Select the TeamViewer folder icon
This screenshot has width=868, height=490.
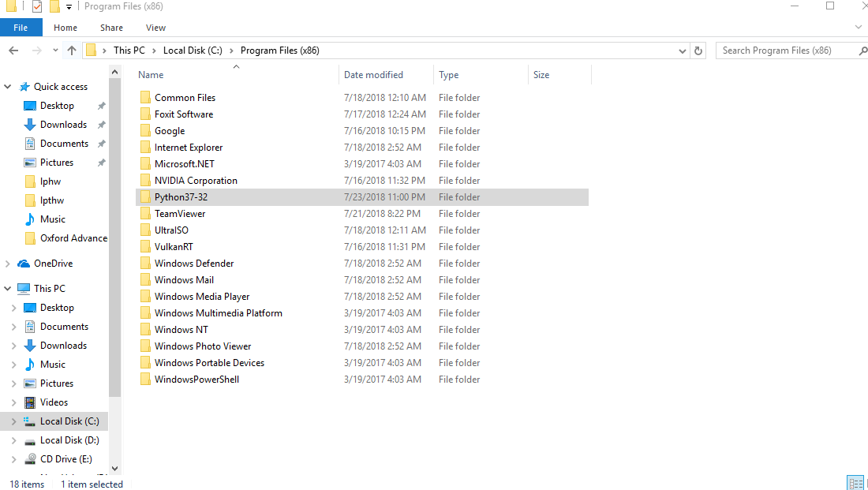(x=145, y=214)
